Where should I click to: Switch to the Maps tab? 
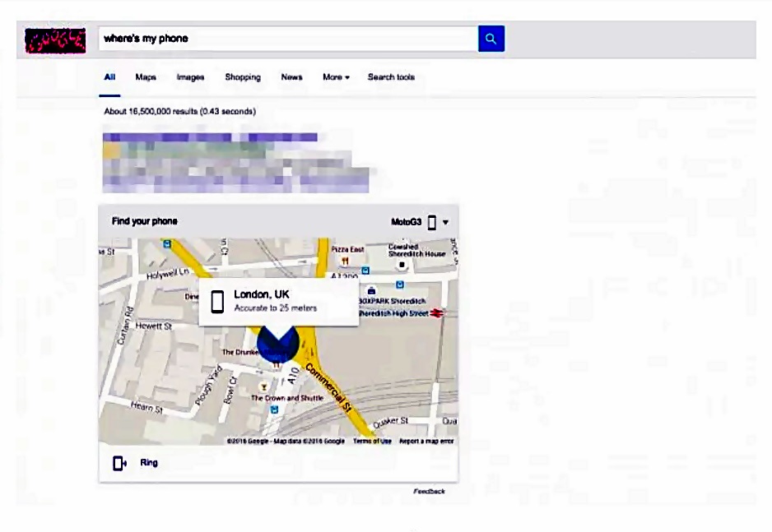pyautogui.click(x=146, y=77)
